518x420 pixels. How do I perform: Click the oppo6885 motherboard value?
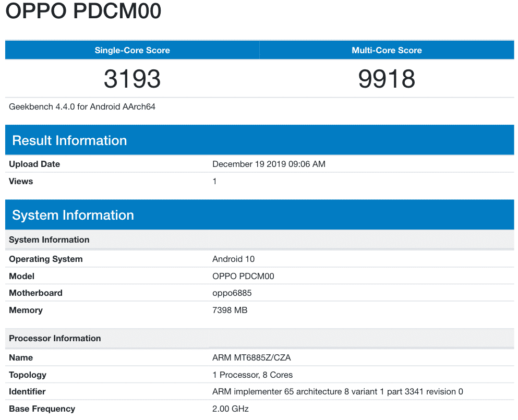[232, 293]
